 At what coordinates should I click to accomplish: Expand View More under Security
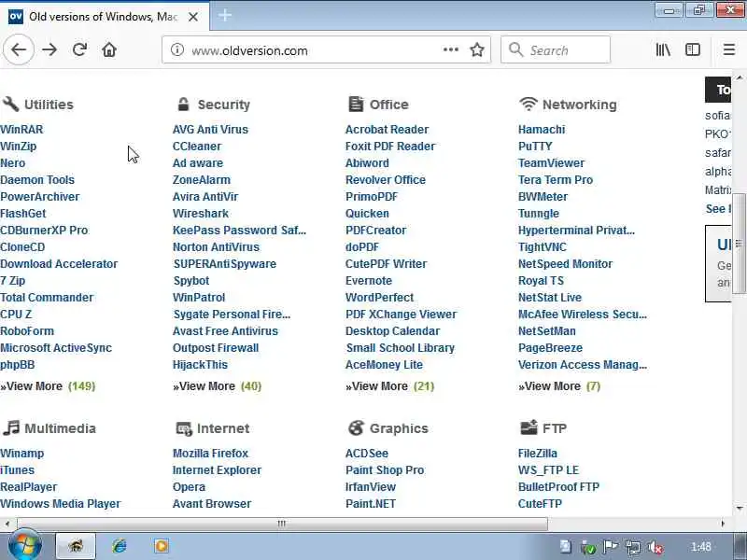pyautogui.click(x=218, y=386)
